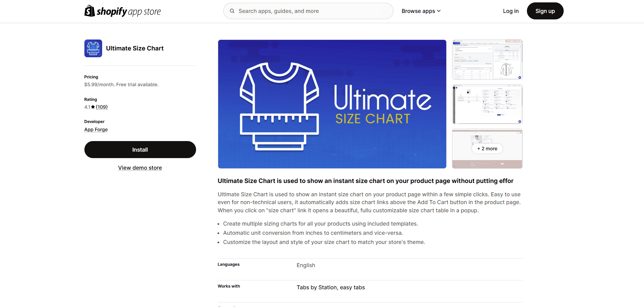The height and width of the screenshot is (307, 644).
Task: Open the first screenshot thumbnail with shirt preview
Action: [x=487, y=59]
